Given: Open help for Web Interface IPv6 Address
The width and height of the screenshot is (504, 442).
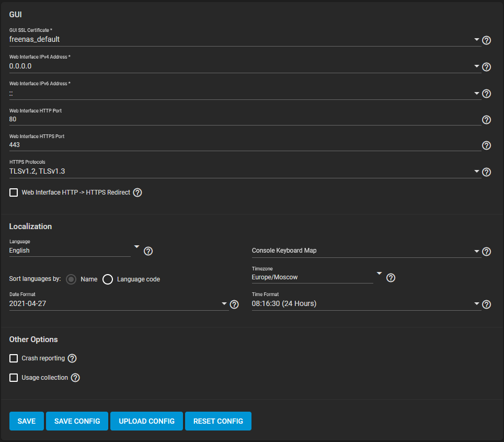Looking at the screenshot, I should tap(486, 94).
